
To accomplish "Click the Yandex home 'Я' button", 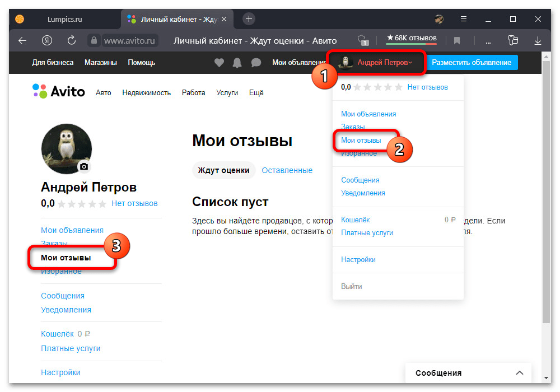I will [47, 40].
